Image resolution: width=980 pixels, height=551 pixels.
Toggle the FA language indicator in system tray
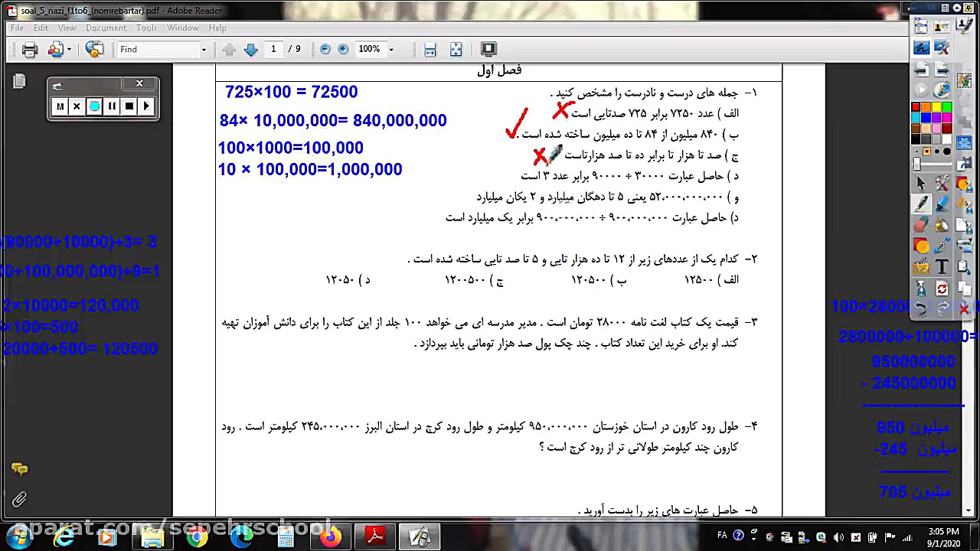pos(722,536)
